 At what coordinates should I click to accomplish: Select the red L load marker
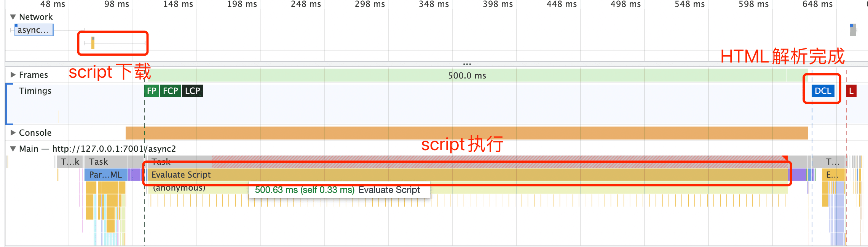click(x=851, y=91)
